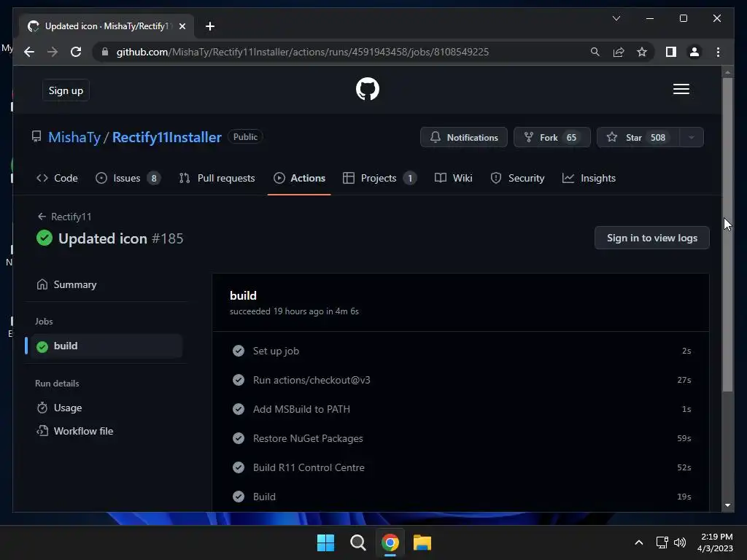The width and height of the screenshot is (747, 560).
Task: Click the volume tray icon
Action: pos(680,542)
